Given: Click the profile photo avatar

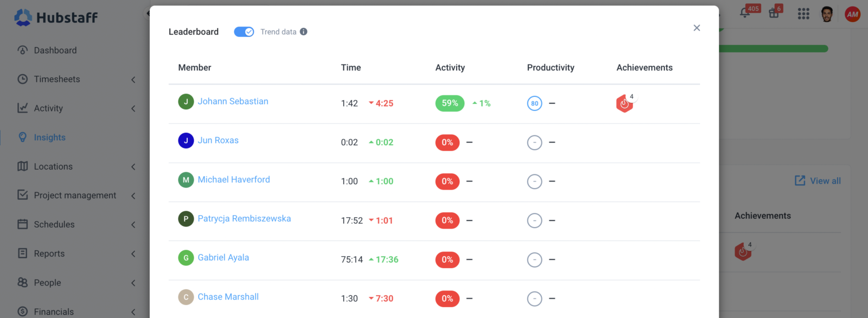Looking at the screenshot, I should click(x=827, y=14).
